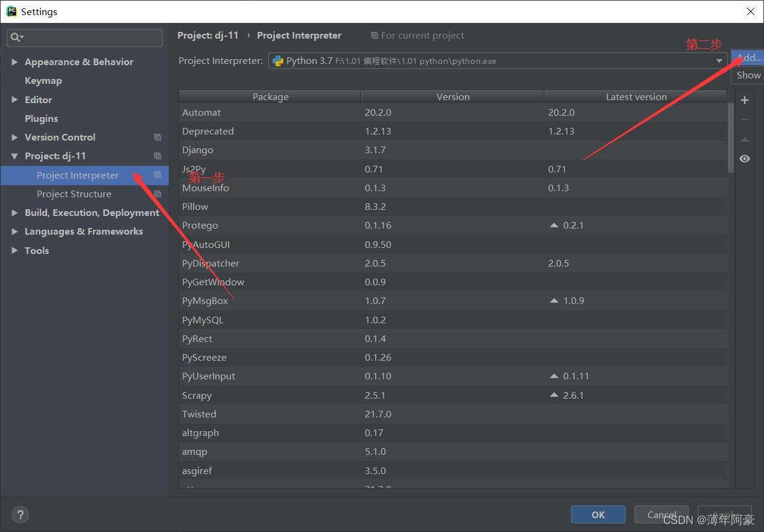Select the Django package row

coord(453,150)
